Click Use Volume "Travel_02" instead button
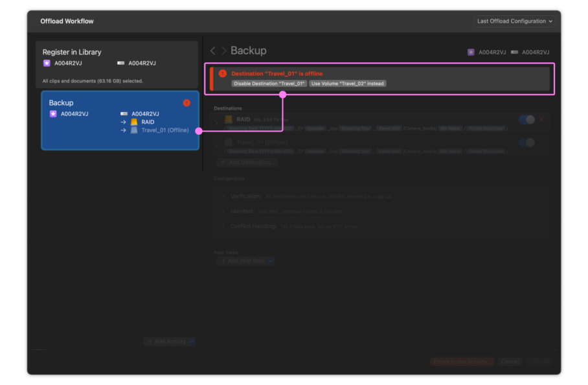588x385 pixels. coord(347,84)
